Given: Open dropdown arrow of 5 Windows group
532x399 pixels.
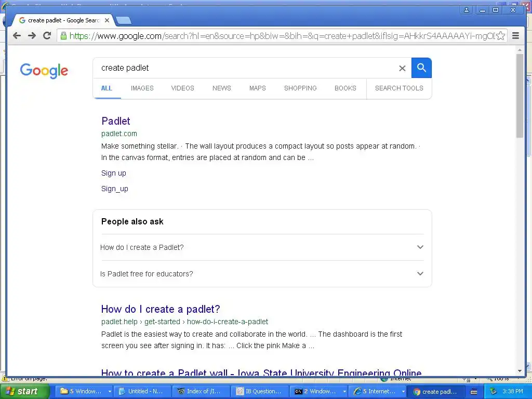Looking at the screenshot, I should pos(110,392).
